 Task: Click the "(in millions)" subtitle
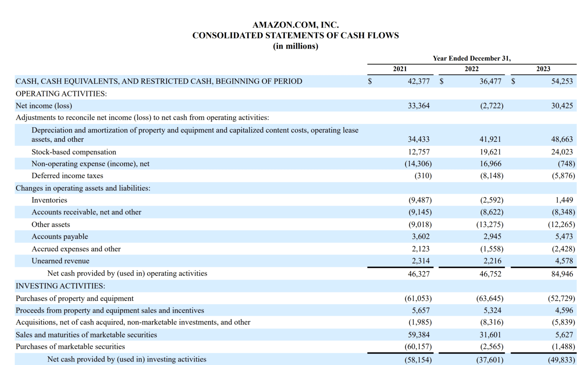tap(296, 46)
